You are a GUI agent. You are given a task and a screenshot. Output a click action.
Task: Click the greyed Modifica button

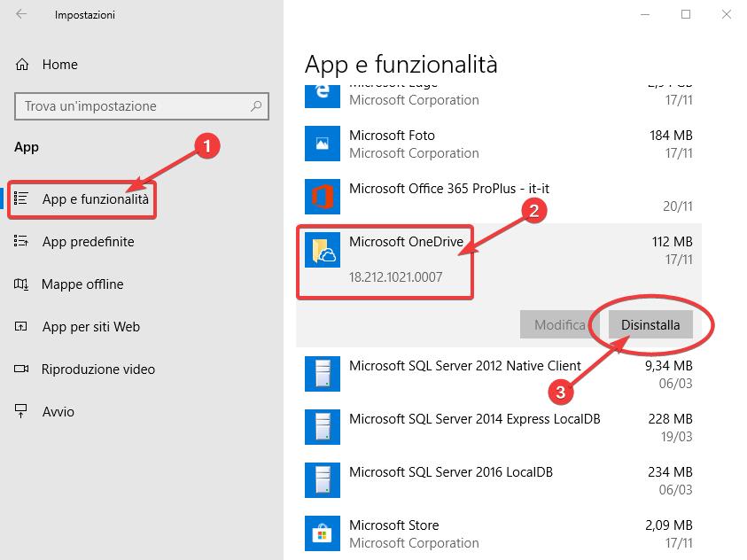coord(560,325)
